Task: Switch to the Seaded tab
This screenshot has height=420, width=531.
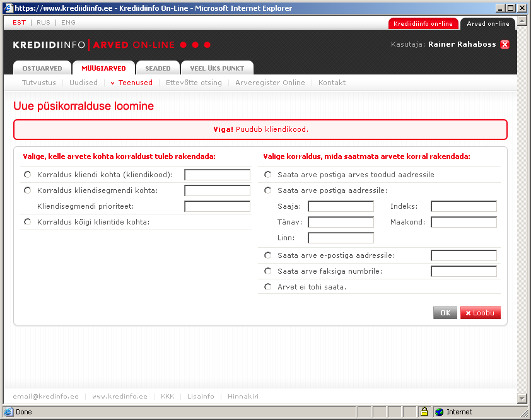Action: pos(158,68)
